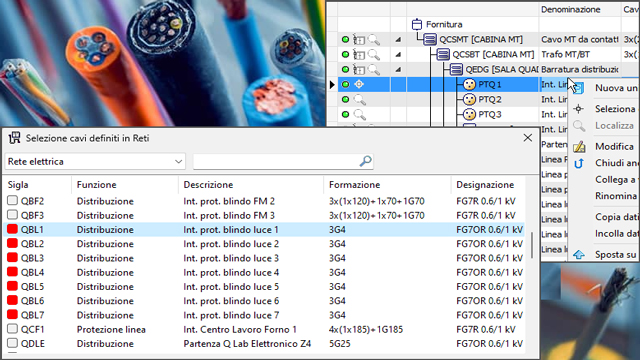Image resolution: width=640 pixels, height=360 pixels.
Task: Close the Selezione cavi dialog
Action: [527, 138]
